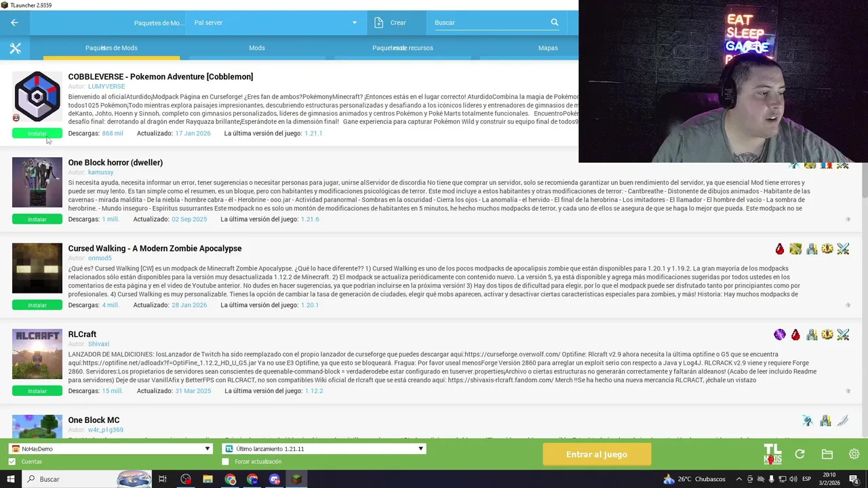Open author w4r_p1g369 link
Viewport: 868px width, 488px height.
(106, 430)
